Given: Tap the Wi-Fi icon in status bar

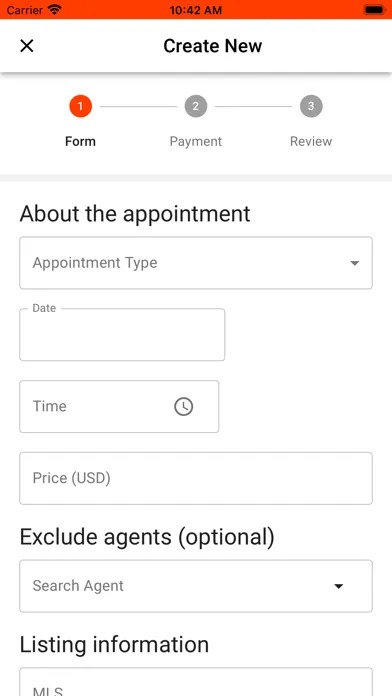Looking at the screenshot, I should point(55,9).
